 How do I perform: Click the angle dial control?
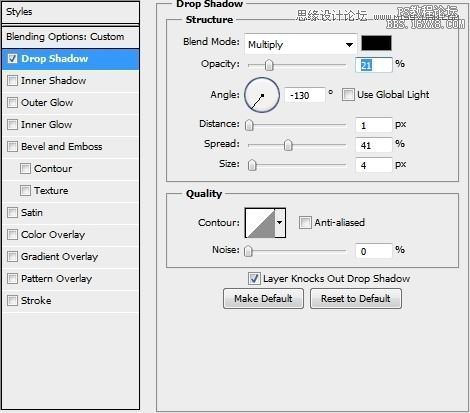pos(262,95)
